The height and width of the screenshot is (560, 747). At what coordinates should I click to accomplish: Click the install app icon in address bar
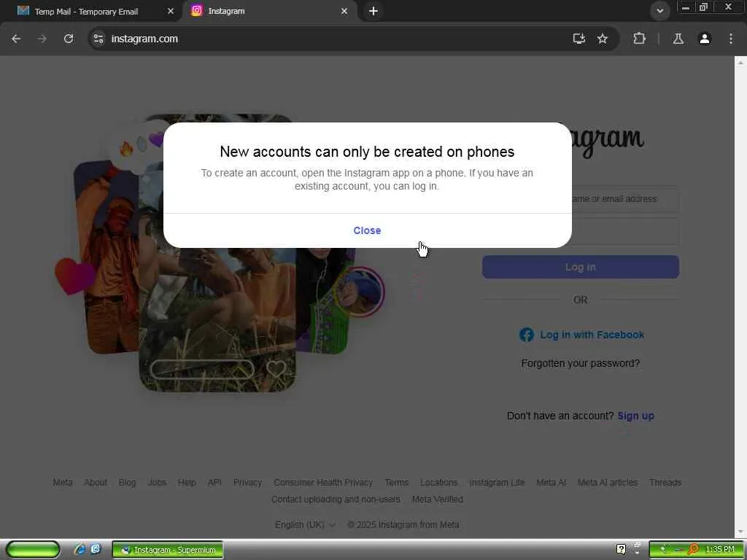point(578,39)
